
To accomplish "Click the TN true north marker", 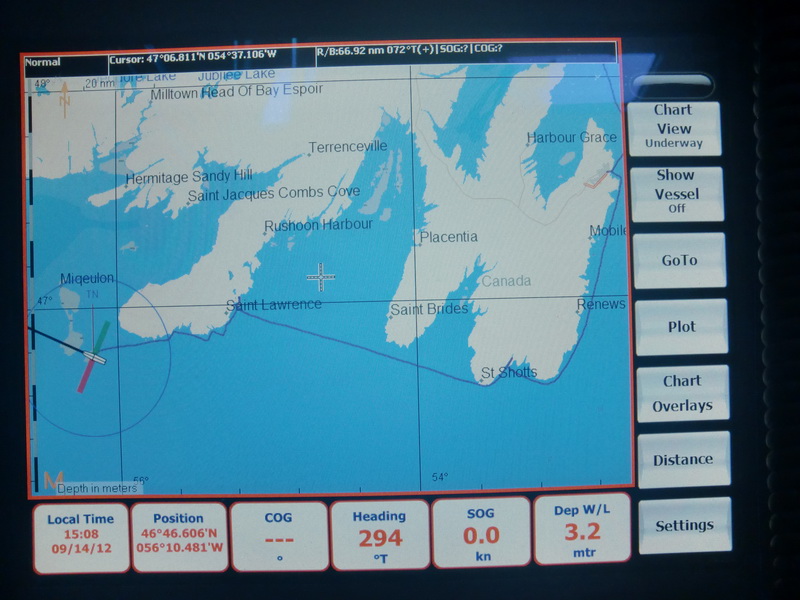I will point(93,295).
